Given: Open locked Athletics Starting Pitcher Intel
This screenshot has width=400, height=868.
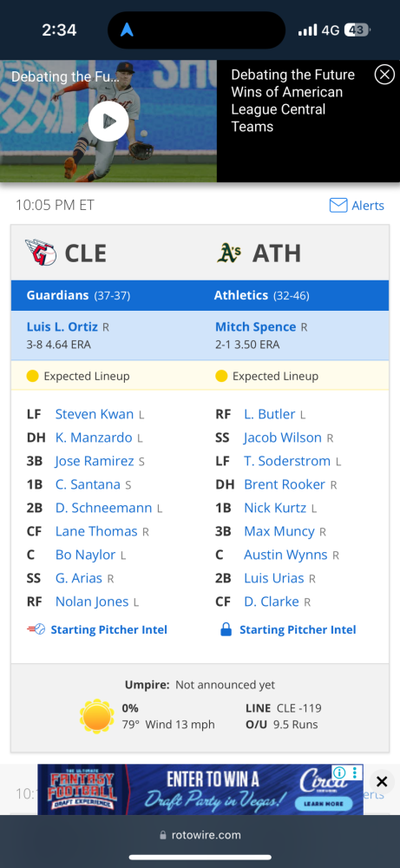Looking at the screenshot, I should (x=288, y=629).
